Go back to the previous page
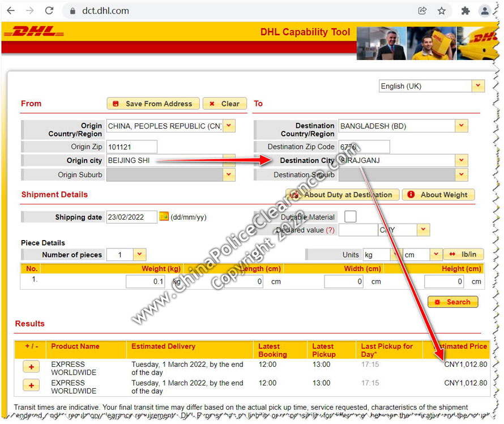The height and width of the screenshot is (424, 504). click(x=11, y=11)
